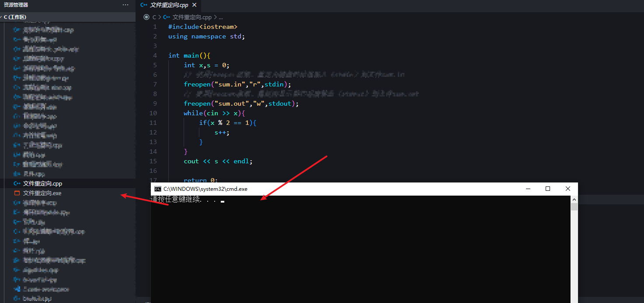
Task: Open the C folder breadcrumb
Action: (154, 17)
